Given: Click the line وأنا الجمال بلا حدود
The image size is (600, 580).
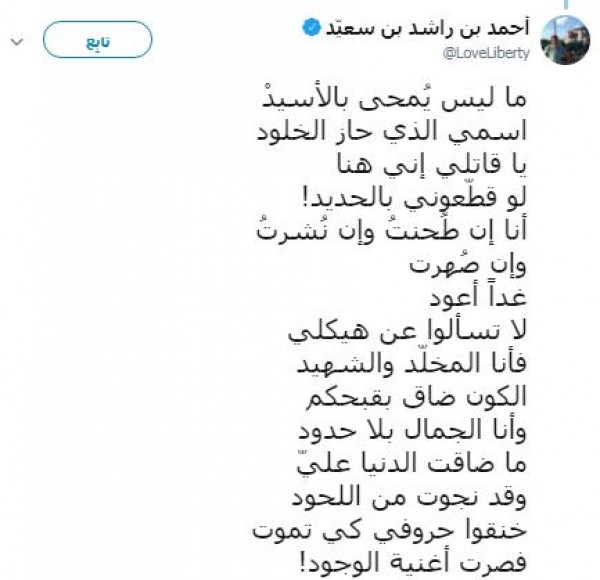Looking at the screenshot, I should pos(412,430).
